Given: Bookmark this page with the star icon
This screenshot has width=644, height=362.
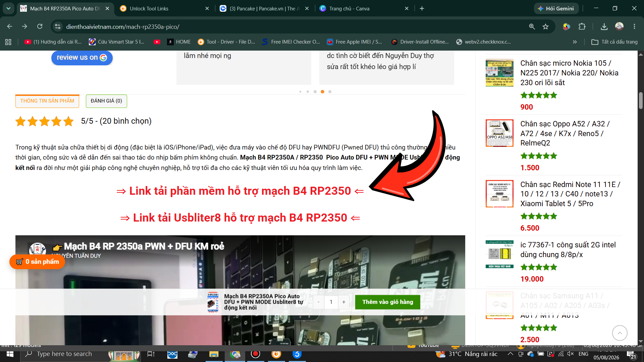Looking at the screenshot, I should click(x=546, y=26).
